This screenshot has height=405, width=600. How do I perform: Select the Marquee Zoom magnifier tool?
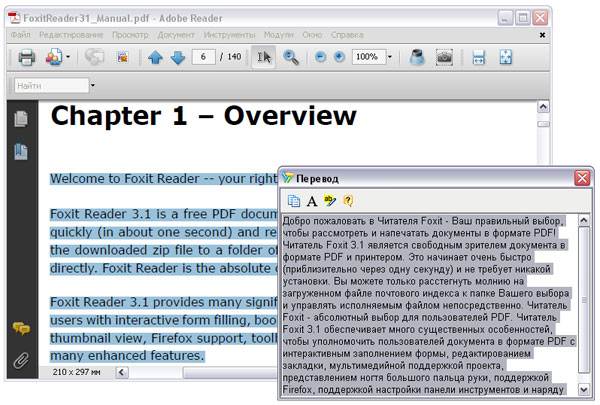[x=291, y=57]
